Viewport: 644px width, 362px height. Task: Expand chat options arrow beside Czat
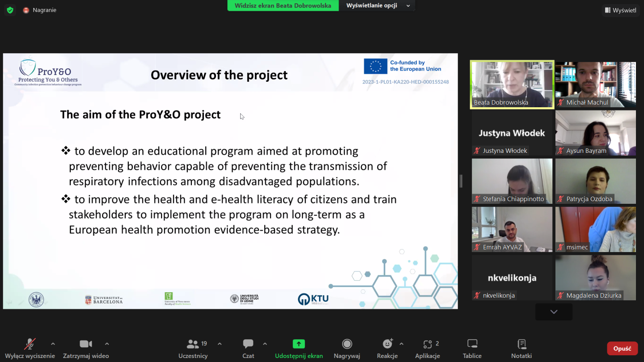point(265,344)
